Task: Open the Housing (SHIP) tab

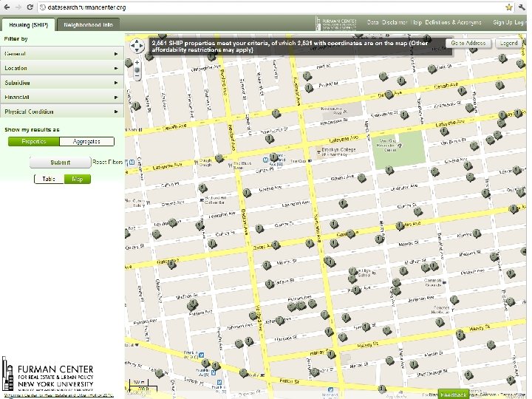Action: 29,25
